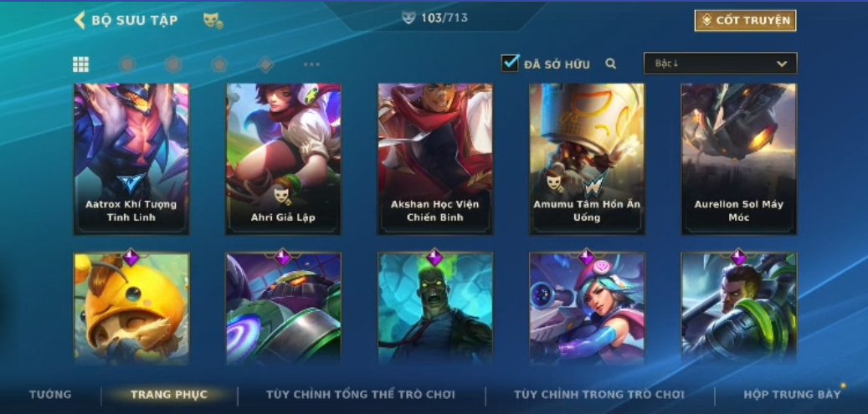The height and width of the screenshot is (414, 868).
Task: Open the skin search magnifier
Action: coord(610,64)
